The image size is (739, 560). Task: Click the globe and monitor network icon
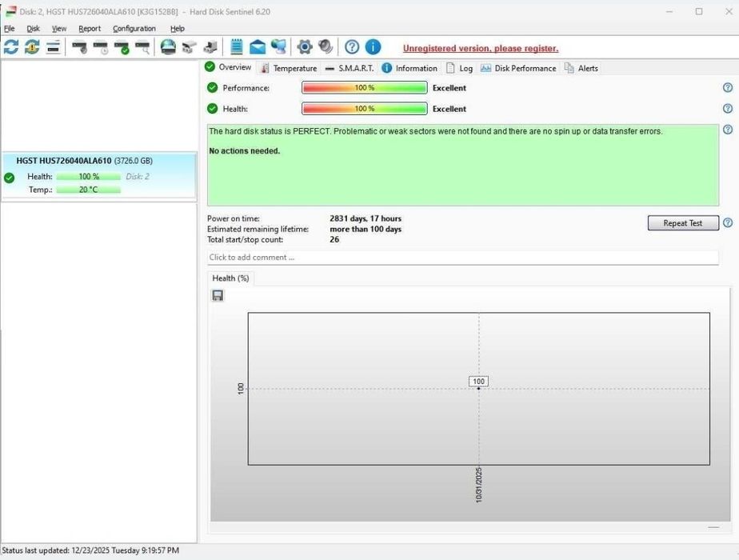pyautogui.click(x=278, y=47)
